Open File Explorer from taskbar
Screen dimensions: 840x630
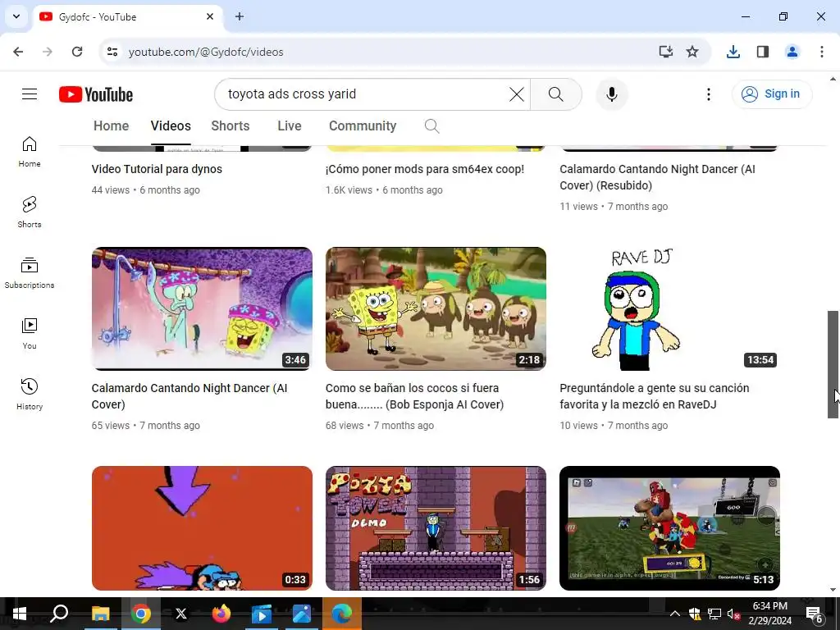[100, 614]
